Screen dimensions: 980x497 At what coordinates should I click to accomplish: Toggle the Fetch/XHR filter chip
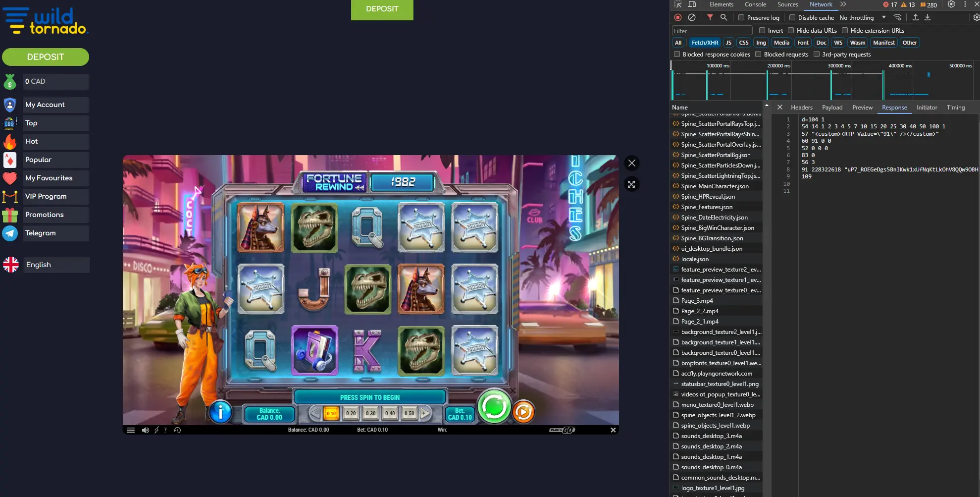pyautogui.click(x=705, y=43)
